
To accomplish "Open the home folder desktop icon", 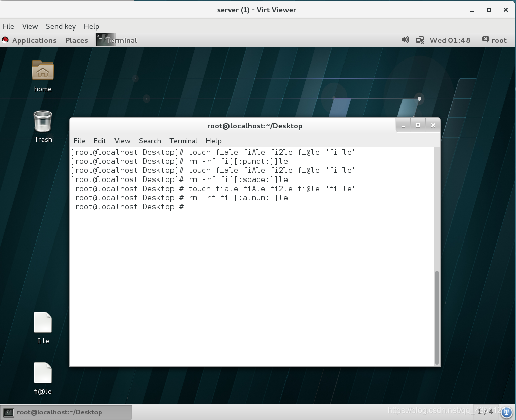I will pos(43,70).
